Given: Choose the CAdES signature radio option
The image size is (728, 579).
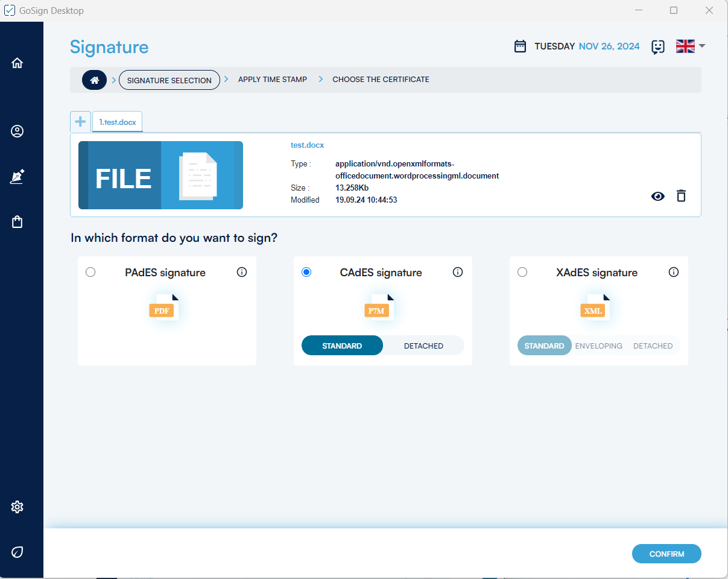Looking at the screenshot, I should point(306,272).
